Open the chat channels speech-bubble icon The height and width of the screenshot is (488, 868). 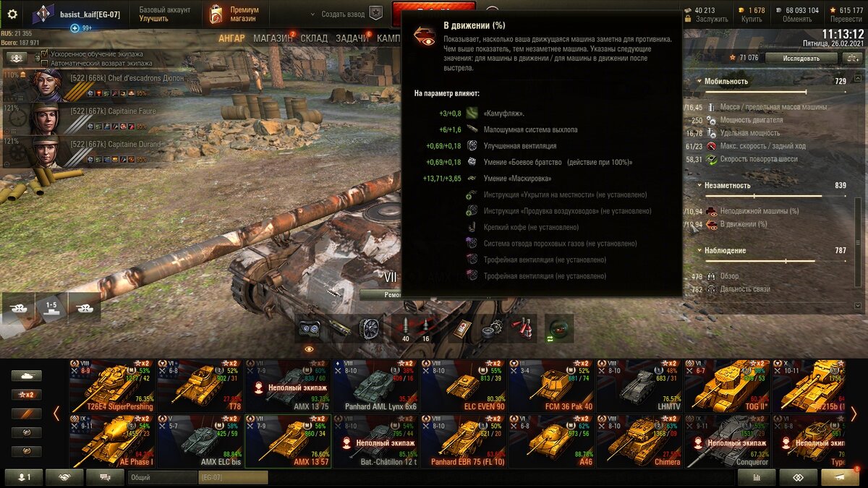[x=105, y=477]
